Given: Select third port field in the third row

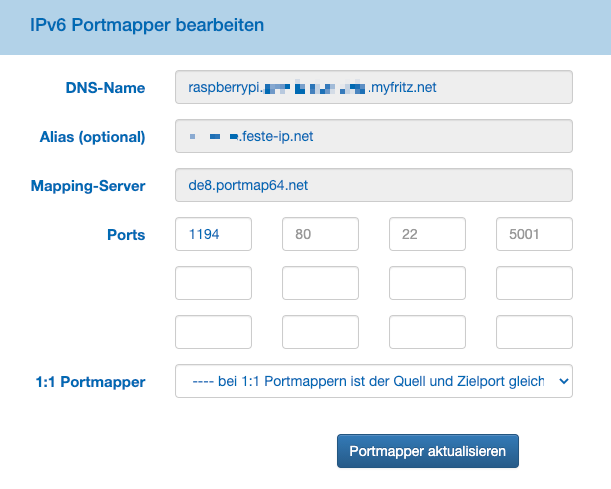Looking at the screenshot, I should click(427, 332).
